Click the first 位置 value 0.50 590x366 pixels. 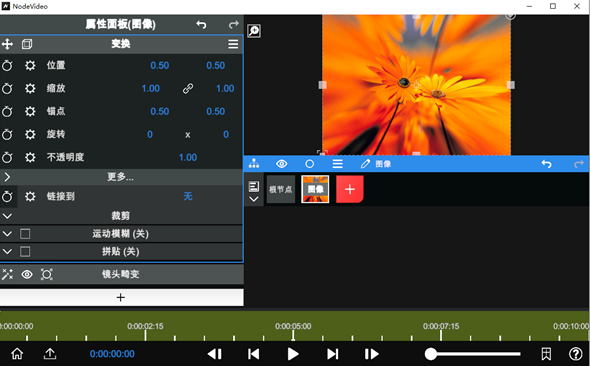pyautogui.click(x=160, y=65)
